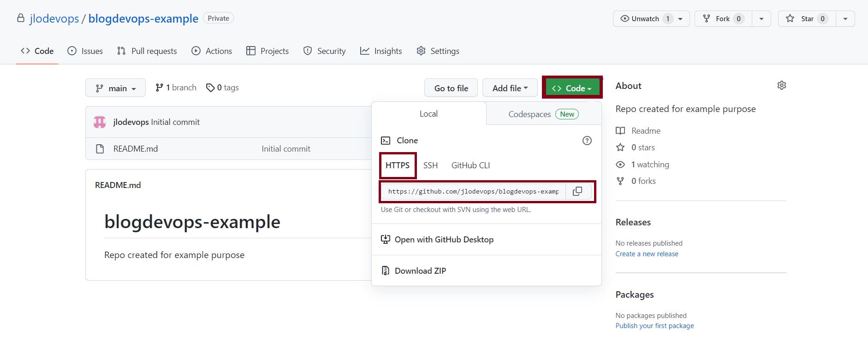Open the Pull requests tab
Image resolution: width=868 pixels, height=353 pixels.
[x=147, y=51]
